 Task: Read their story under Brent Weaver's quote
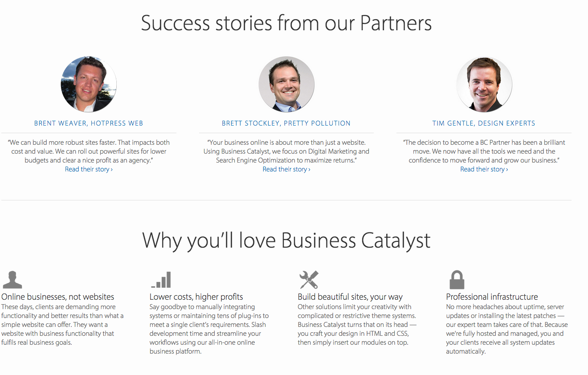click(x=89, y=169)
